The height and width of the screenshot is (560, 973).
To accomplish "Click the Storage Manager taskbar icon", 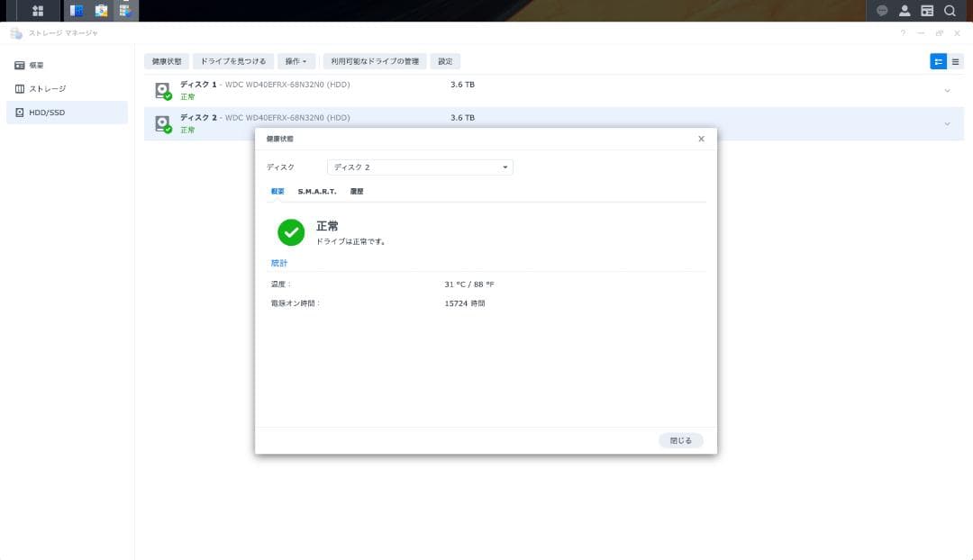I will (125, 11).
